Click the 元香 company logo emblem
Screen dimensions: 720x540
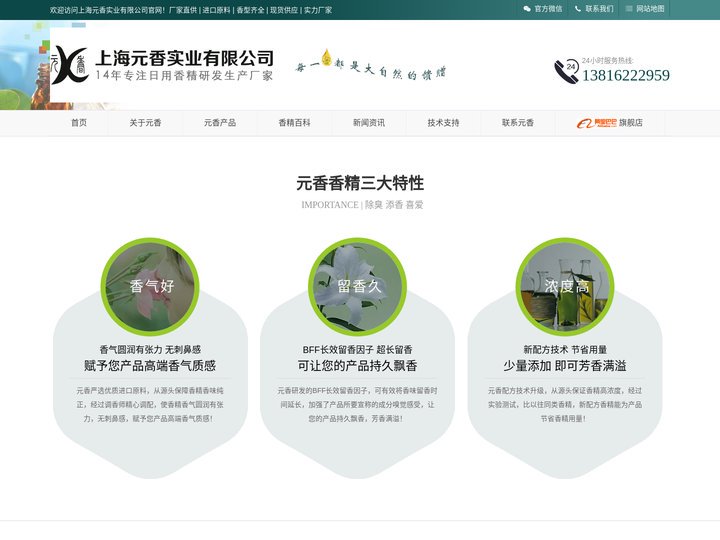(69, 65)
